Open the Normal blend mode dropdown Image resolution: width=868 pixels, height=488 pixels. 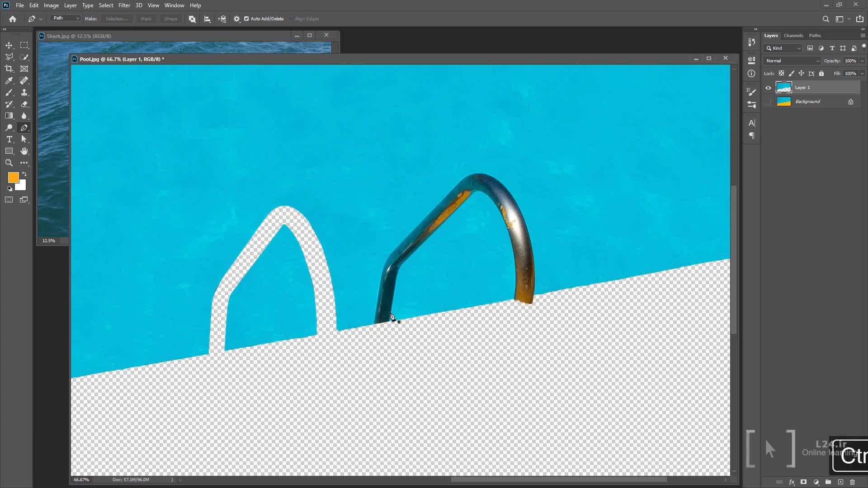[792, 61]
